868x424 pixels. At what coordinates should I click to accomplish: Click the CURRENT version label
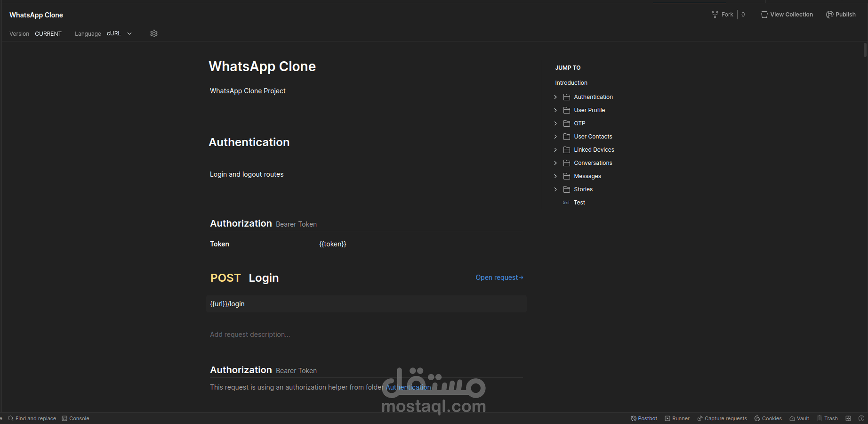point(48,34)
